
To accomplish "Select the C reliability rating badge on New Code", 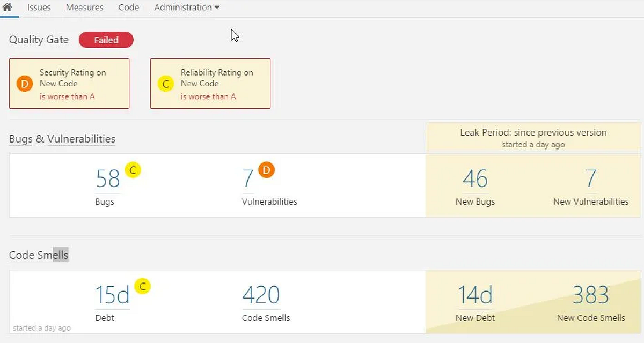I will pos(165,84).
